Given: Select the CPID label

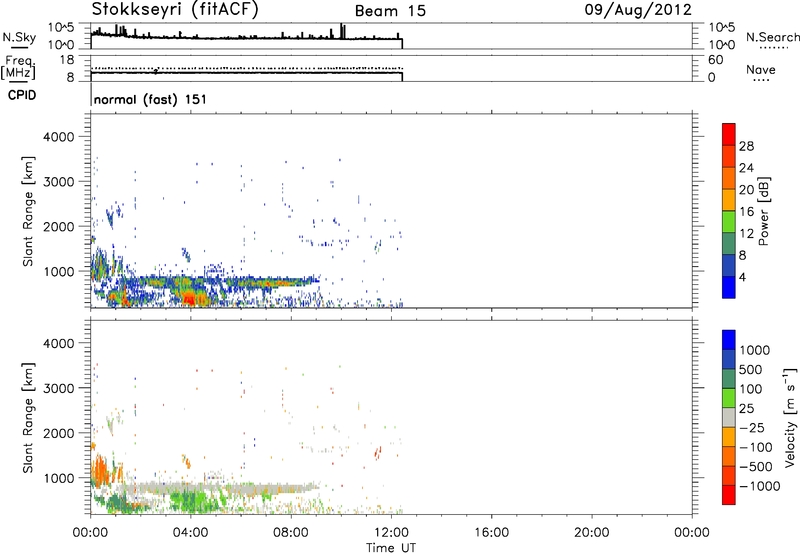Looking at the screenshot, I should (x=22, y=95).
